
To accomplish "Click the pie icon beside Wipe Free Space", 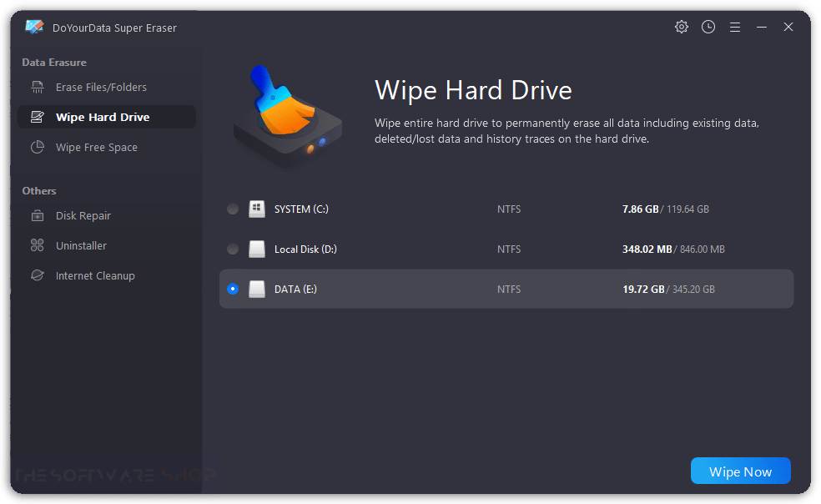I will 38,147.
